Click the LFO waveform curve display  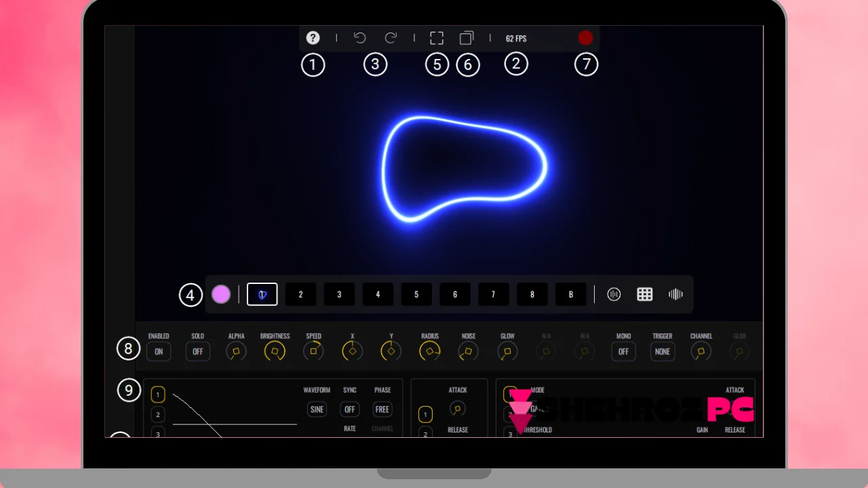click(x=235, y=413)
